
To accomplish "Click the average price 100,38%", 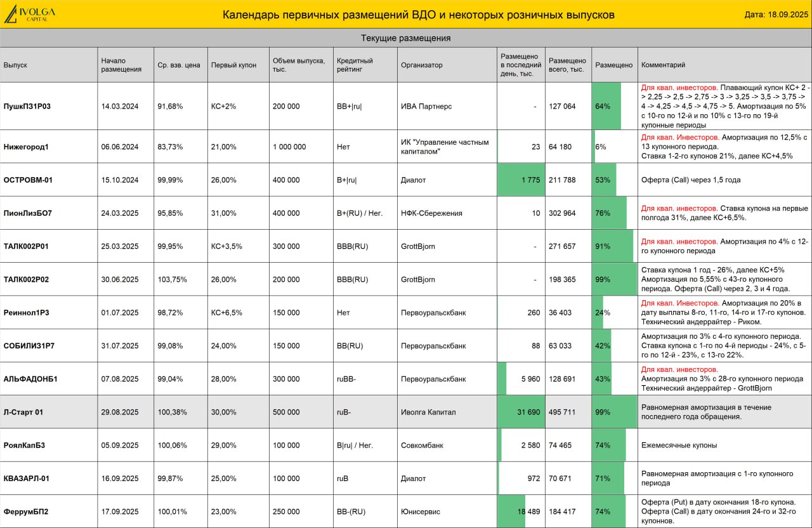I will 172,412.
